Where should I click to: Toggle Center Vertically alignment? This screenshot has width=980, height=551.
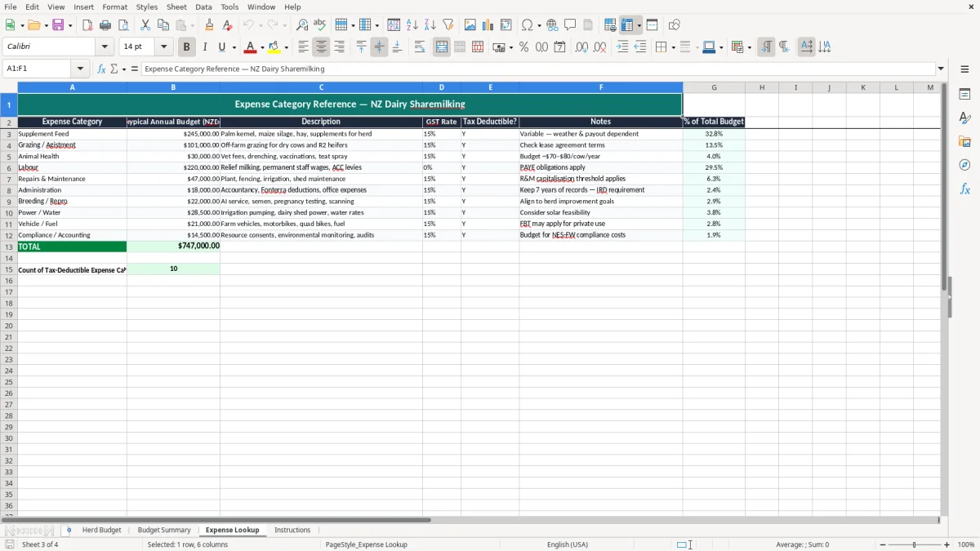[x=379, y=47]
